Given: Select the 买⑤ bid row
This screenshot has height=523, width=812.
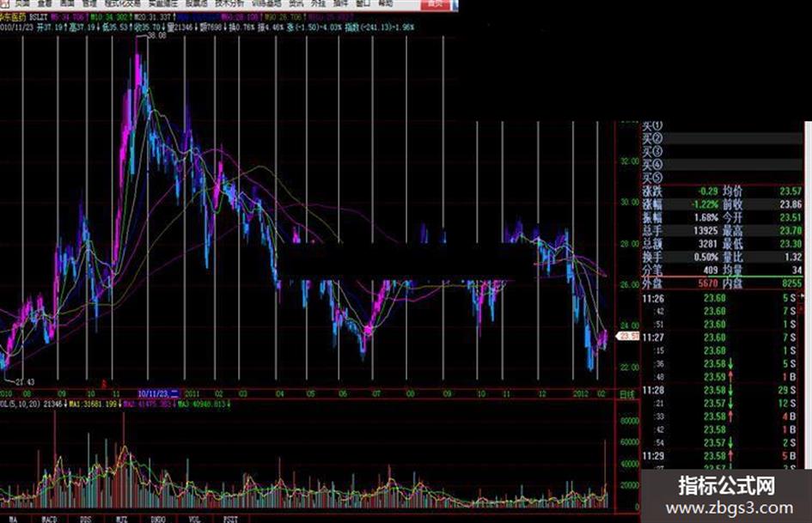Looking at the screenshot, I should pos(722,178).
